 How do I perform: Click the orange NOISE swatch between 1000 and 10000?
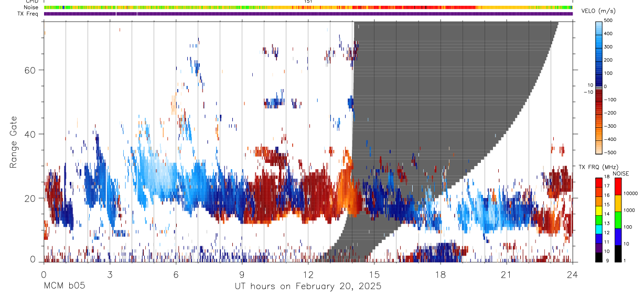pos(618,203)
